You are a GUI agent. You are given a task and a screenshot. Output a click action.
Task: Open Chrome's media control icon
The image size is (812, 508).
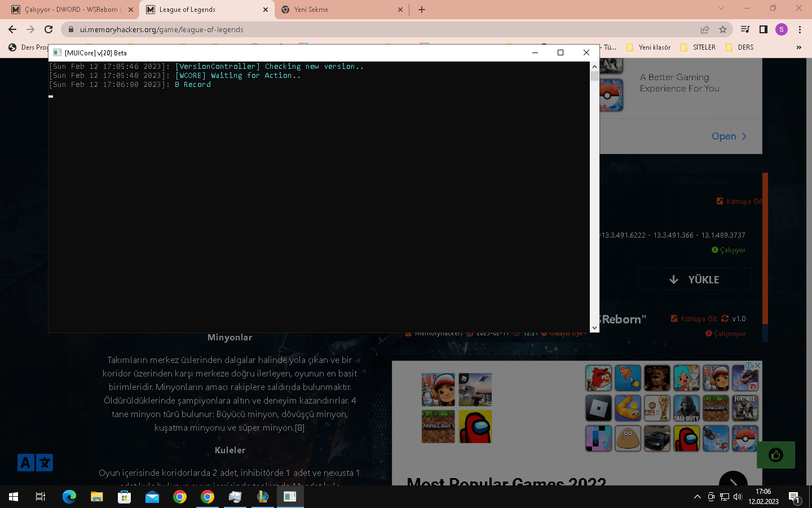[745, 29]
